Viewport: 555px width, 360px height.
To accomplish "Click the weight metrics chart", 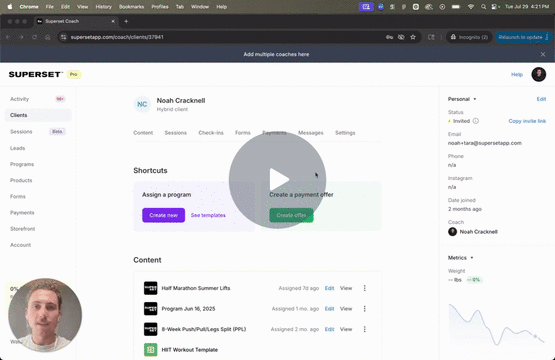I will (497, 324).
